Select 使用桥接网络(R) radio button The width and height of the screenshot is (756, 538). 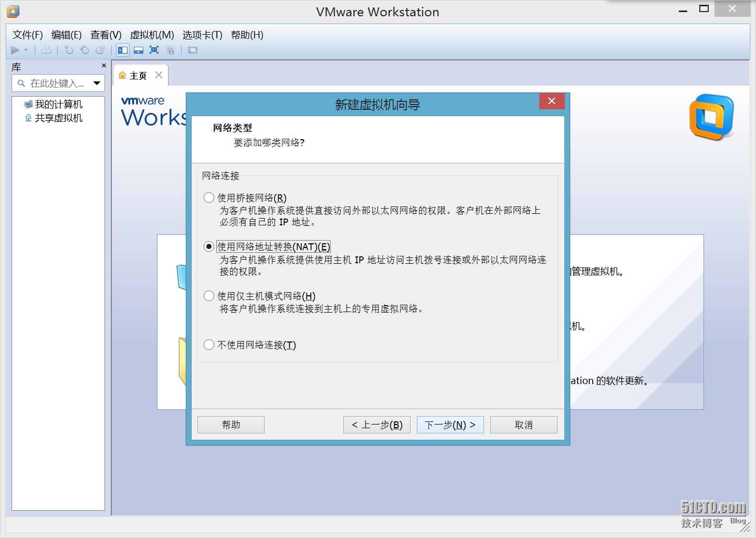coord(209,198)
